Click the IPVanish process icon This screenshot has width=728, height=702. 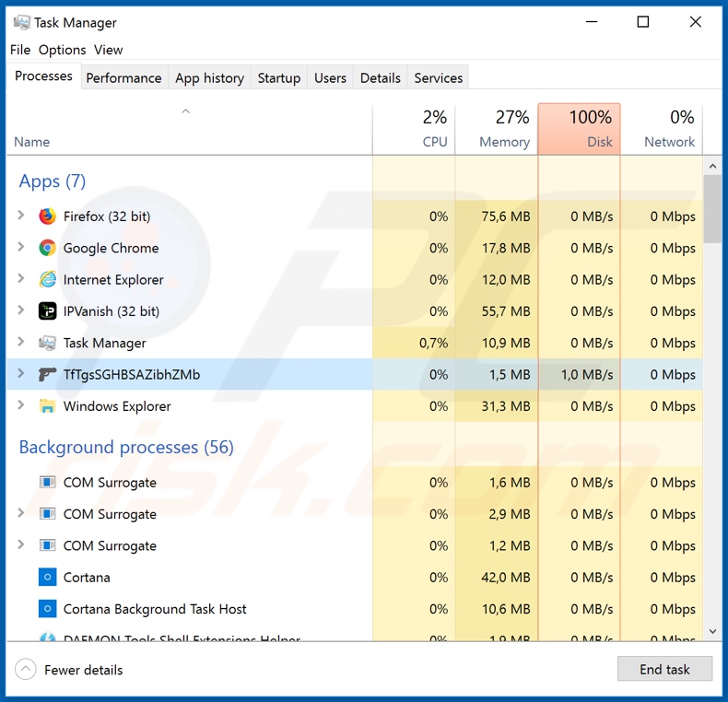pos(47,311)
